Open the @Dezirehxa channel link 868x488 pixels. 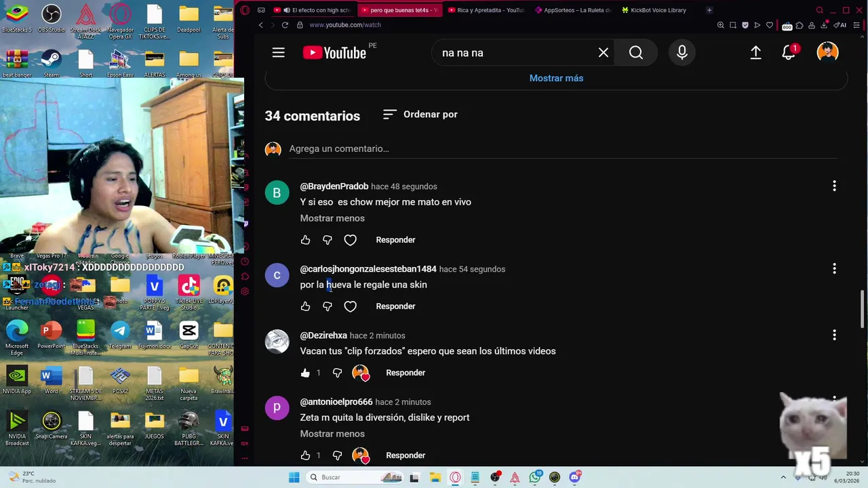click(323, 335)
